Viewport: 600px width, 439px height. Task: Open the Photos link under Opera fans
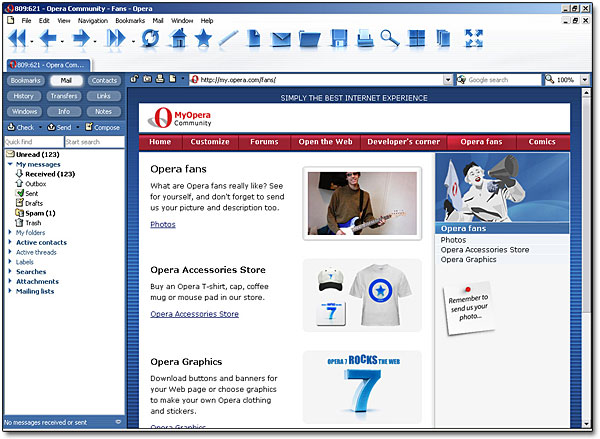pos(163,224)
